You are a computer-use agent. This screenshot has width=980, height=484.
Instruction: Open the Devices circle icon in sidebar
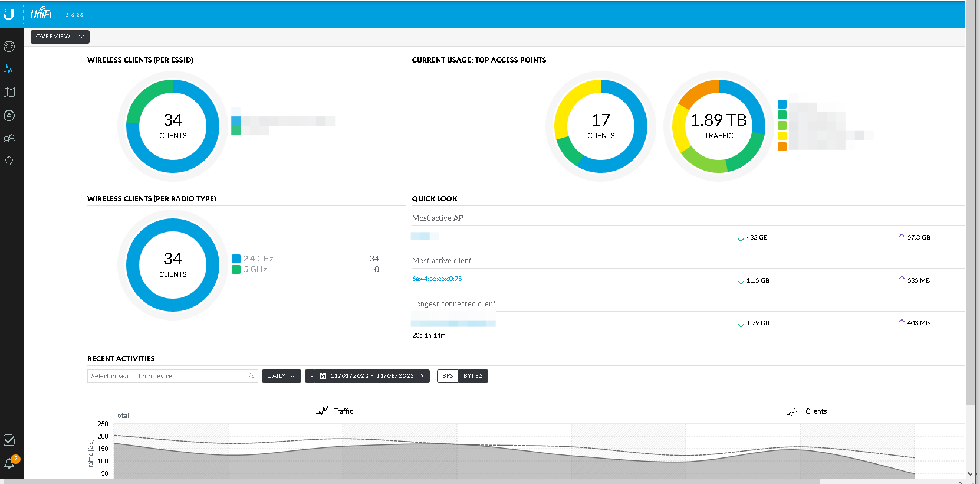coord(9,116)
